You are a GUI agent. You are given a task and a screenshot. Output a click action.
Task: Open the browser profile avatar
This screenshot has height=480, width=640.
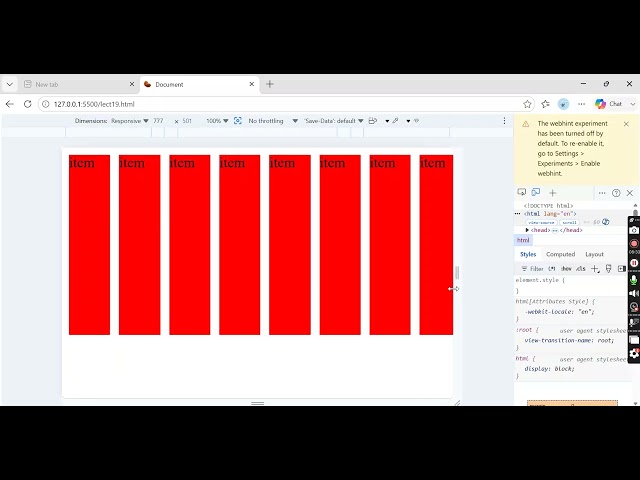(563, 104)
